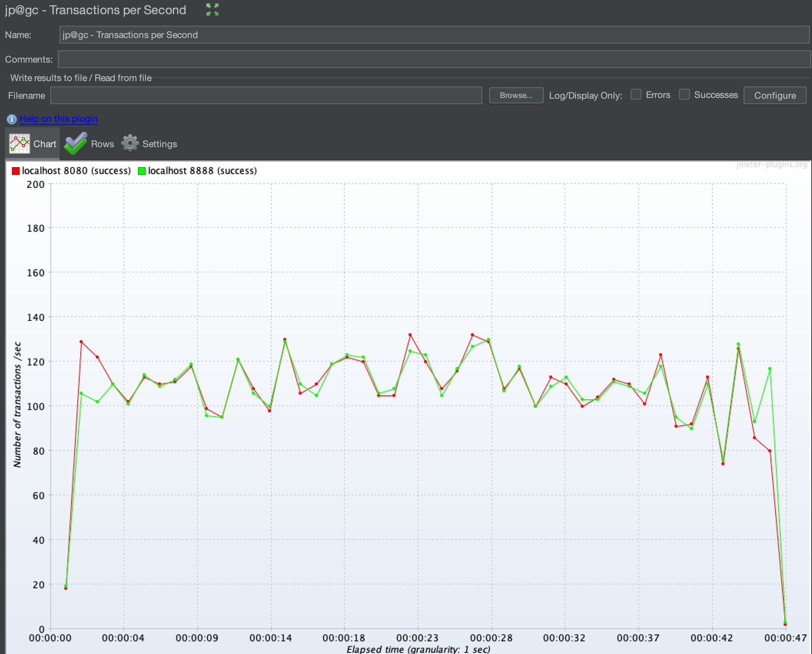Click into the Comments text field
The image size is (812, 654).
tap(434, 60)
